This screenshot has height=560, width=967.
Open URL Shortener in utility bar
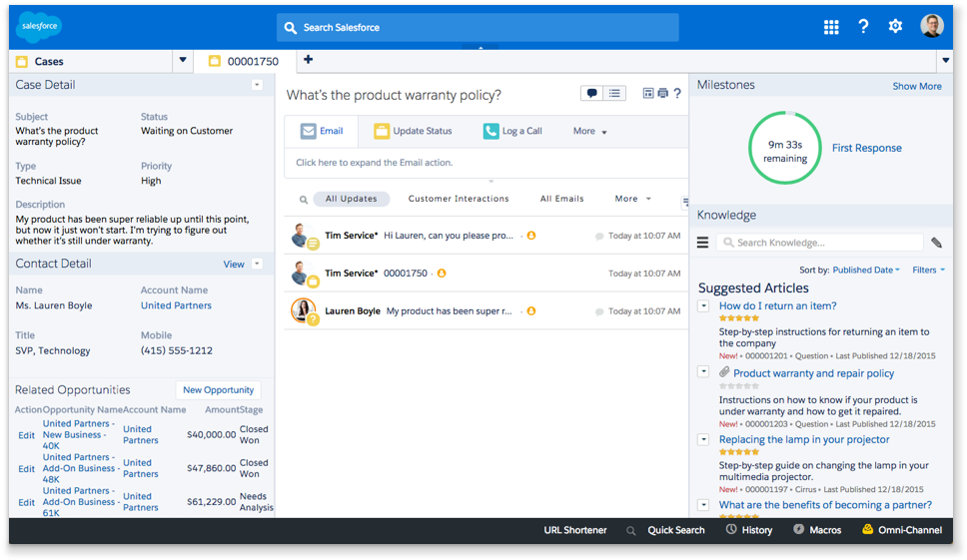coord(574,530)
